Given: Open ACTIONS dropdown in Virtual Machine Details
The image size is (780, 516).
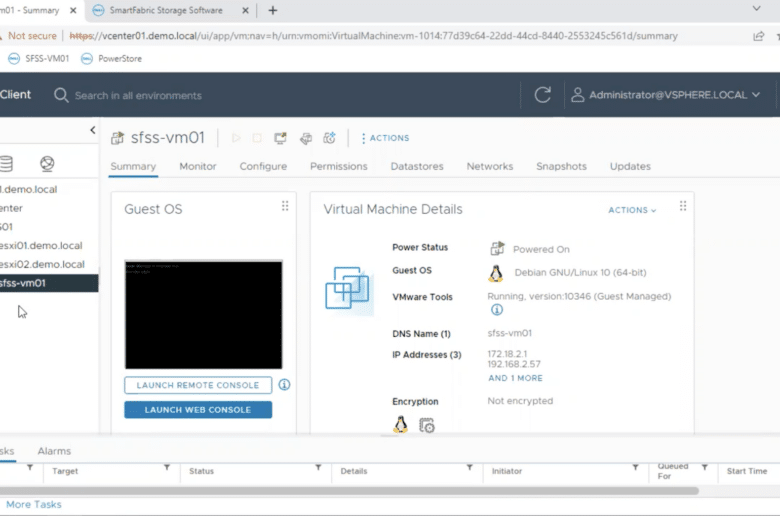Looking at the screenshot, I should tap(632, 210).
